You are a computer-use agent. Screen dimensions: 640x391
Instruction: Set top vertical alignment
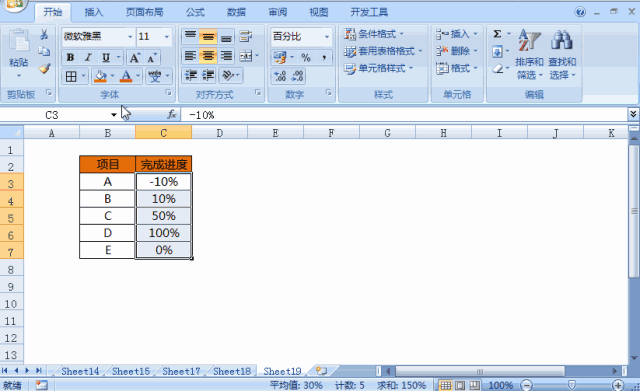[190, 36]
